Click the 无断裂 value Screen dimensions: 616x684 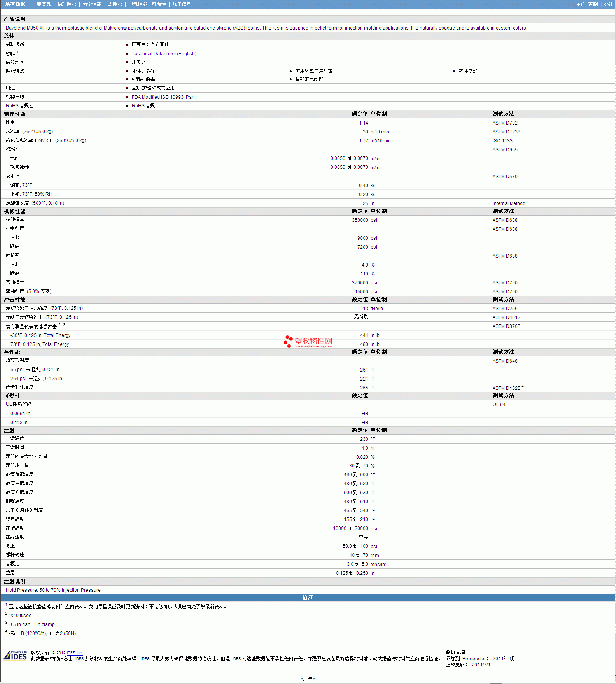point(361,317)
